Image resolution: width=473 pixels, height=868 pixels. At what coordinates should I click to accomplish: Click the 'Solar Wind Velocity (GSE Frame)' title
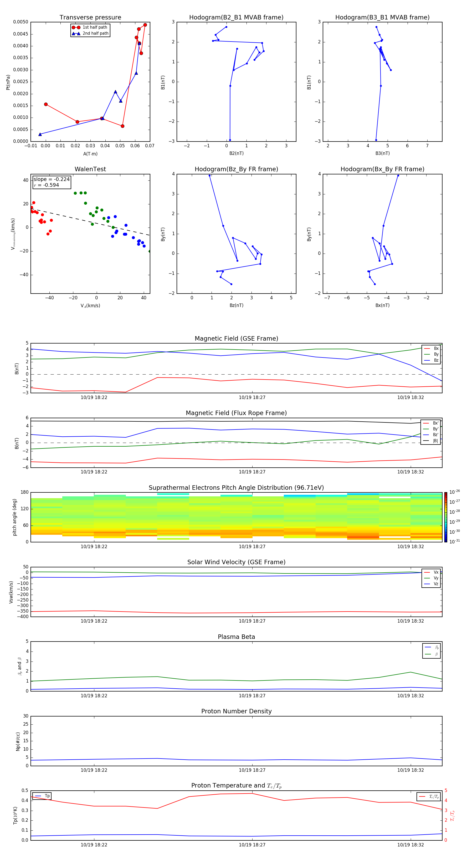[236, 562]
